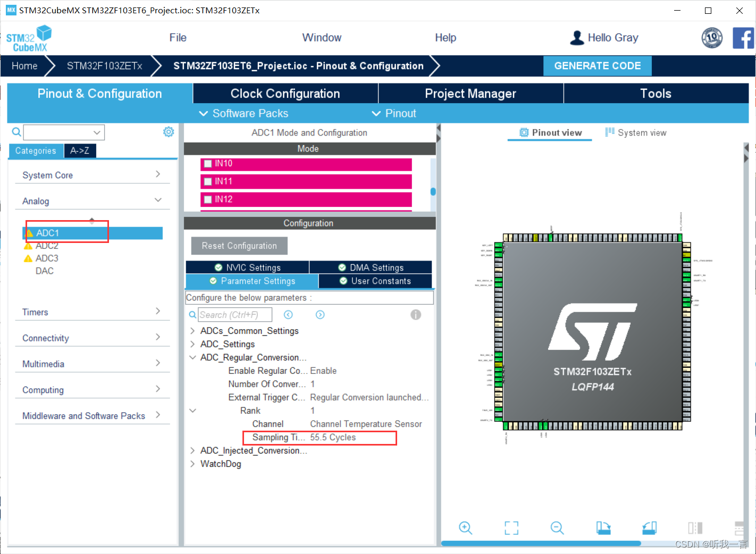Viewport: 756px width, 554px height.
Task: Select the Sampling Time 55.5 Cycles value
Action: click(333, 438)
